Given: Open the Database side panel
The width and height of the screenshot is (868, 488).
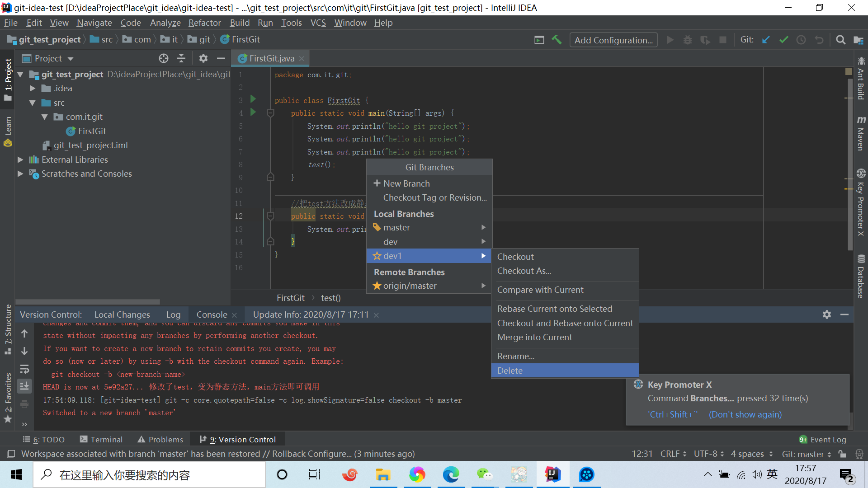Looking at the screenshot, I should [861, 276].
